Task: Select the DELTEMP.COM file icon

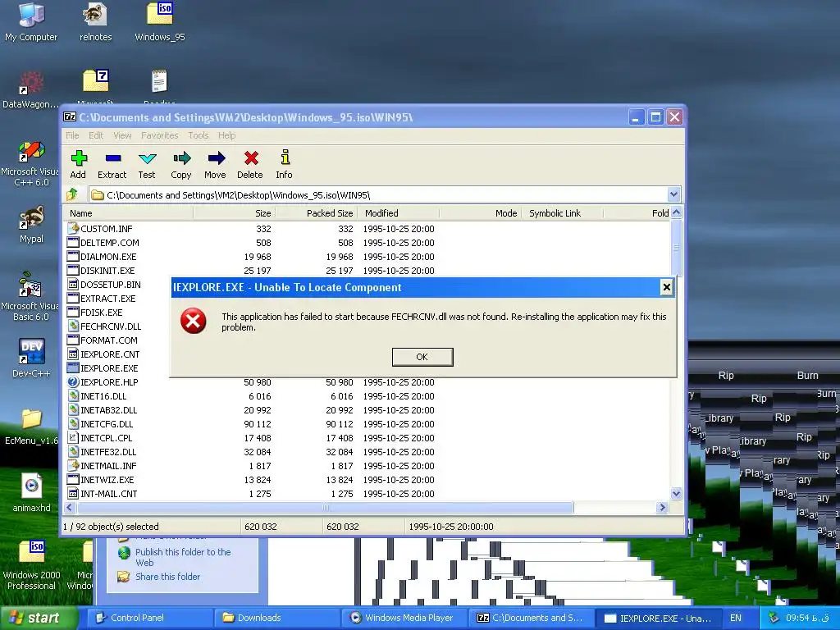Action: (73, 242)
